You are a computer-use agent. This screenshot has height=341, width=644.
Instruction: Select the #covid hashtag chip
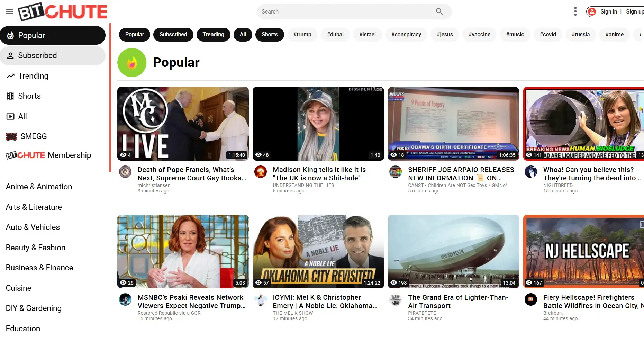tap(548, 35)
